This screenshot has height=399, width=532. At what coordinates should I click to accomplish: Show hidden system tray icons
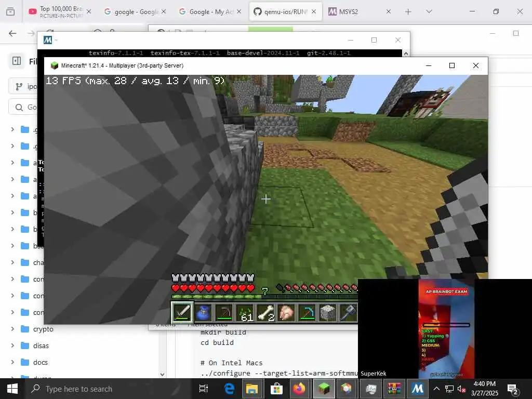tap(436, 389)
